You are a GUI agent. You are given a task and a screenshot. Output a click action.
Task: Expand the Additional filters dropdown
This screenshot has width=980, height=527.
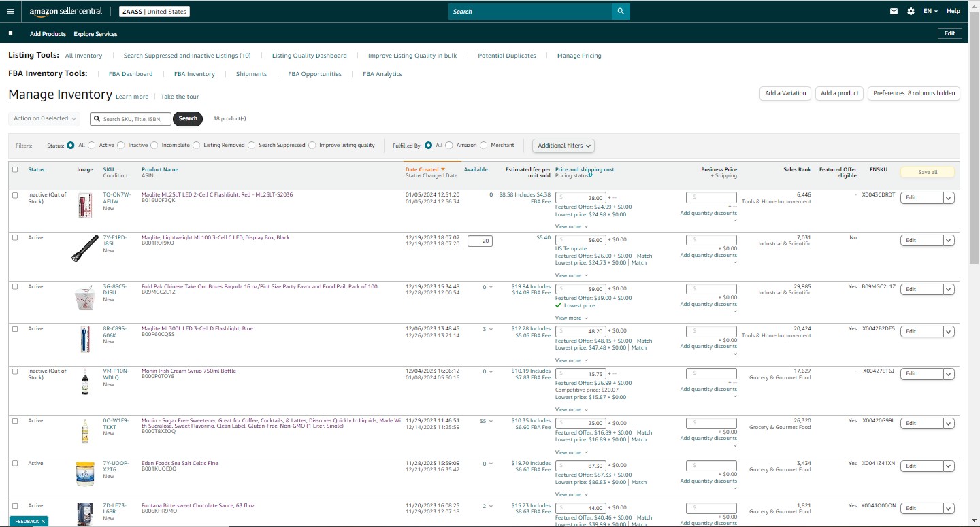(x=563, y=146)
